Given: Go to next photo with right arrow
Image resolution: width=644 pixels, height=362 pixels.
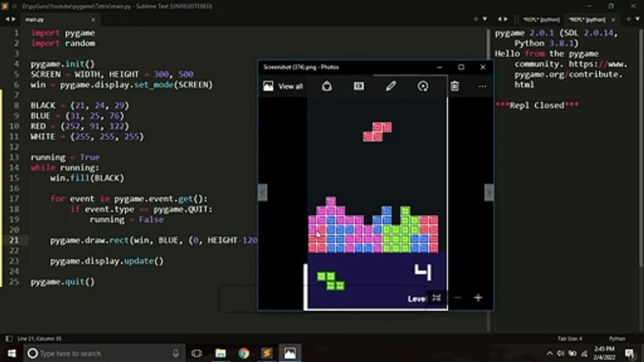Looking at the screenshot, I should point(489,193).
